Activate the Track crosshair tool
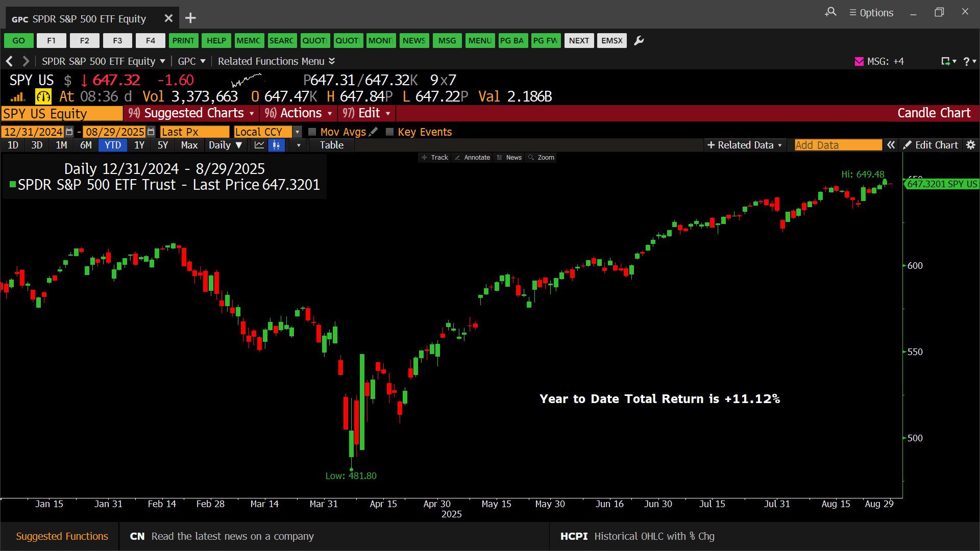Viewport: 980px width, 551px height. [435, 158]
